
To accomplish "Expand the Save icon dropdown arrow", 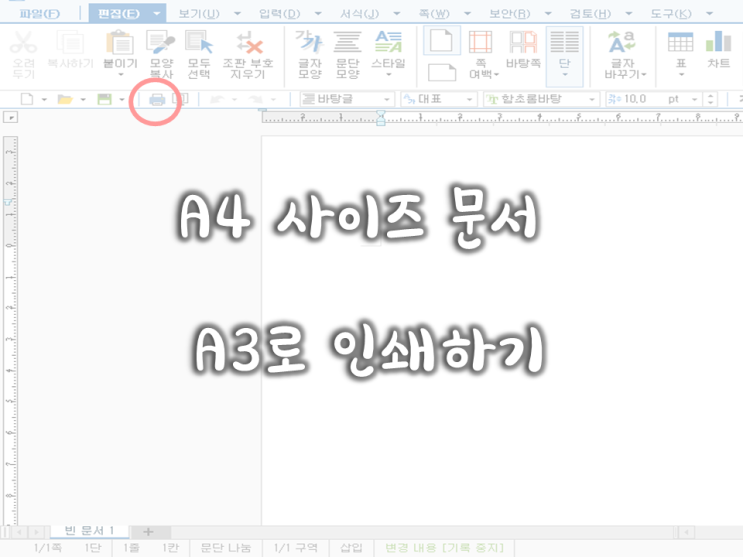I will [122, 100].
